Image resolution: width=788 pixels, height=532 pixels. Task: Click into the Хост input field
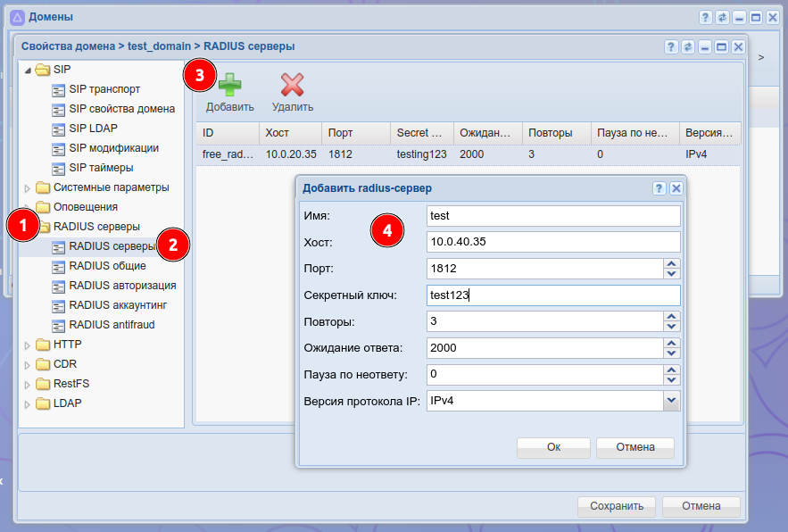tap(553, 242)
